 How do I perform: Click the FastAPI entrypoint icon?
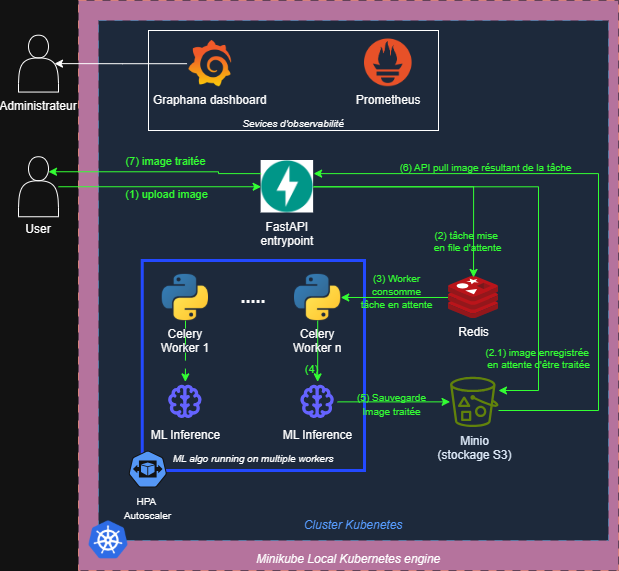pos(287,186)
